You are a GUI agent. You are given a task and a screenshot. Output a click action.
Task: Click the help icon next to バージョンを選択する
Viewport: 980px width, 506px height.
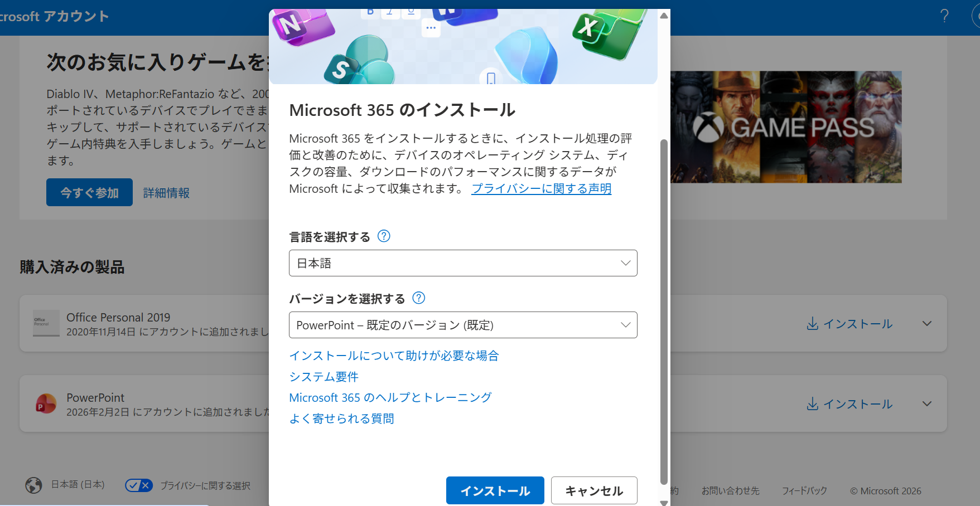[418, 298]
